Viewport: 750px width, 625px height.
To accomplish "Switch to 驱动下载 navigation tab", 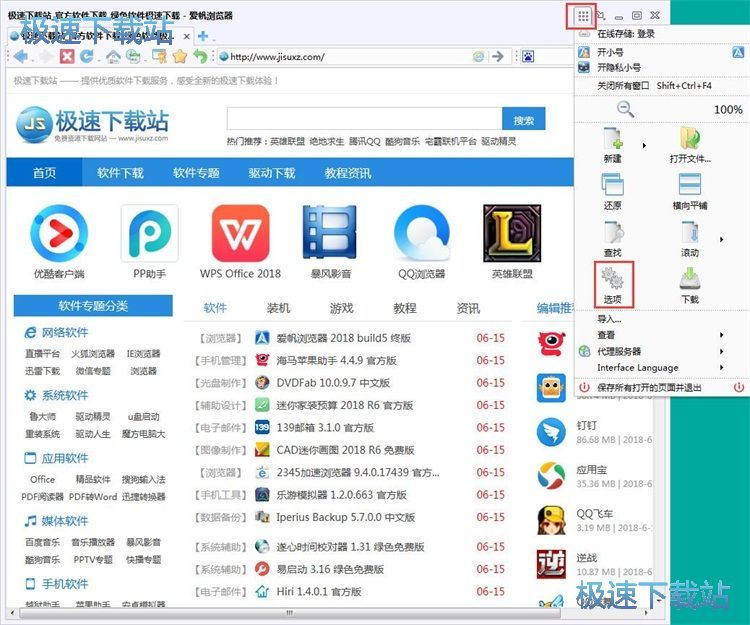I will (x=272, y=173).
